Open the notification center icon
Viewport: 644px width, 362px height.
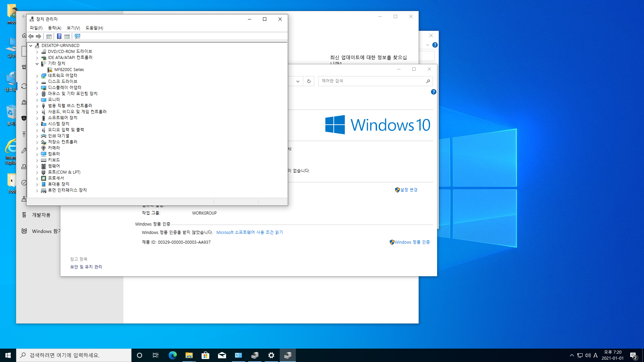633,356
